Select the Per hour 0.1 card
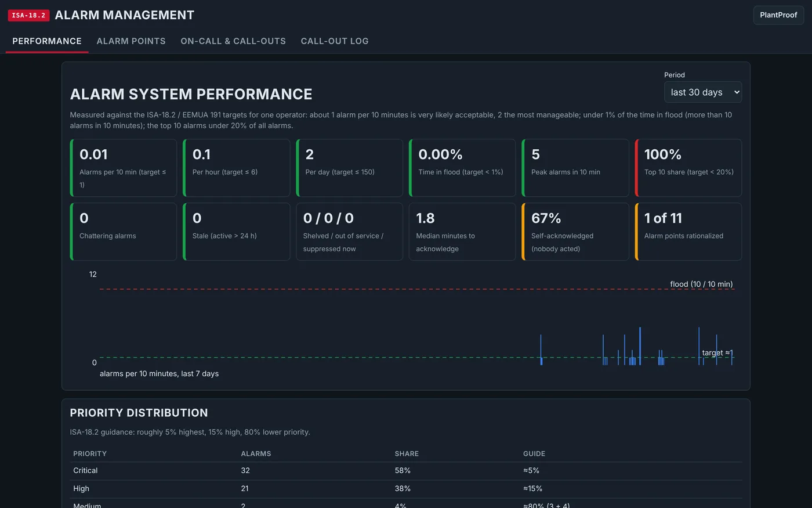The height and width of the screenshot is (508, 812). click(237, 168)
